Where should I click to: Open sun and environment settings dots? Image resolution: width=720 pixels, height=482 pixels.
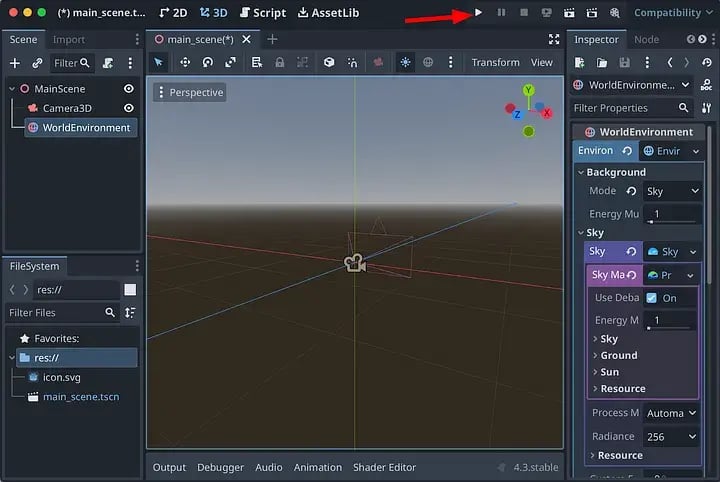450,62
